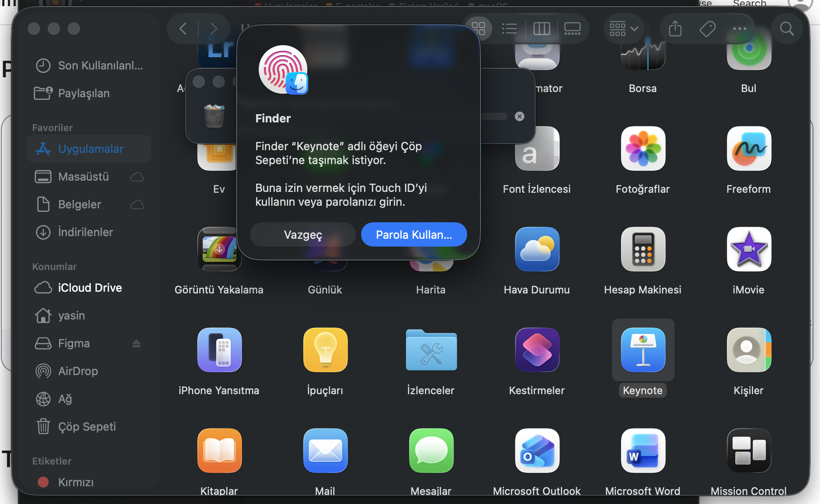Open the more actions ellipsis menu

pyautogui.click(x=739, y=29)
